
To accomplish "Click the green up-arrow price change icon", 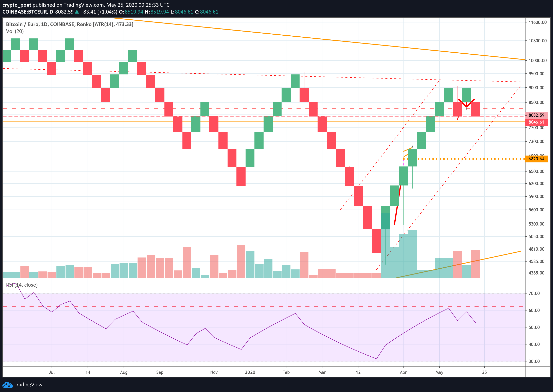I will (77, 12).
